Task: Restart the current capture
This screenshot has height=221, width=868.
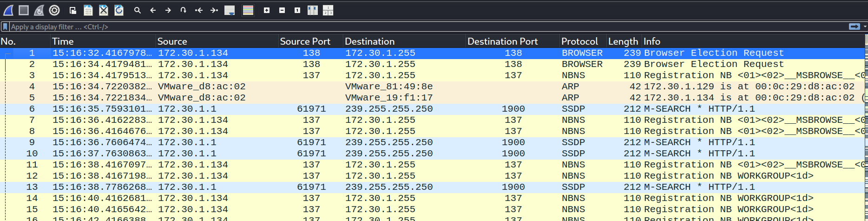Action: pos(39,10)
